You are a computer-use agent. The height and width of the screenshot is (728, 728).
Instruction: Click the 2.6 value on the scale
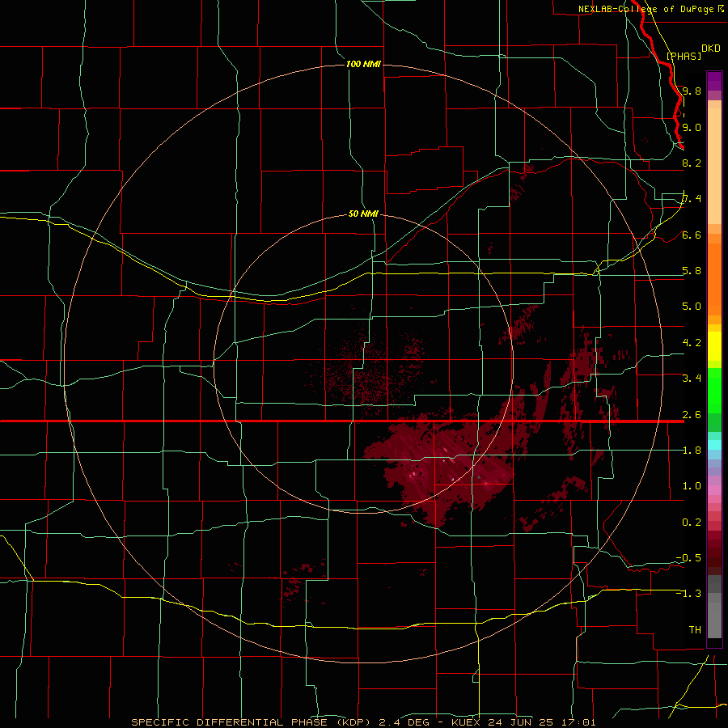[x=692, y=414]
